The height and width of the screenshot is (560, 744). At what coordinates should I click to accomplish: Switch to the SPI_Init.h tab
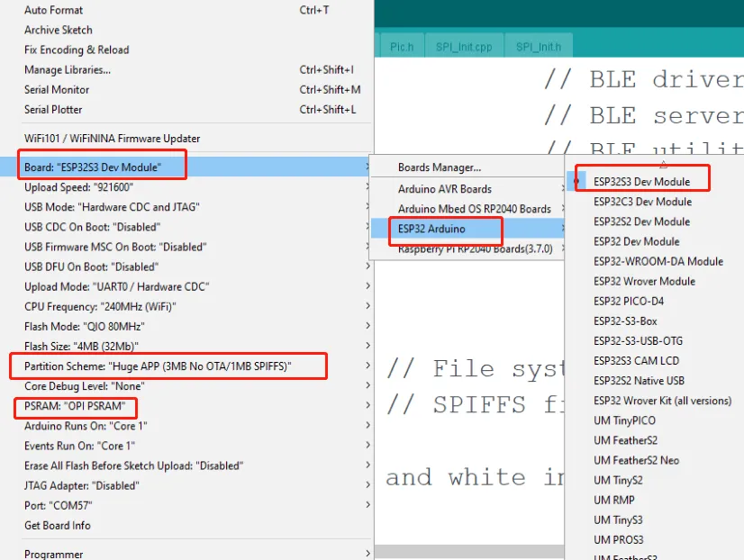[538, 47]
